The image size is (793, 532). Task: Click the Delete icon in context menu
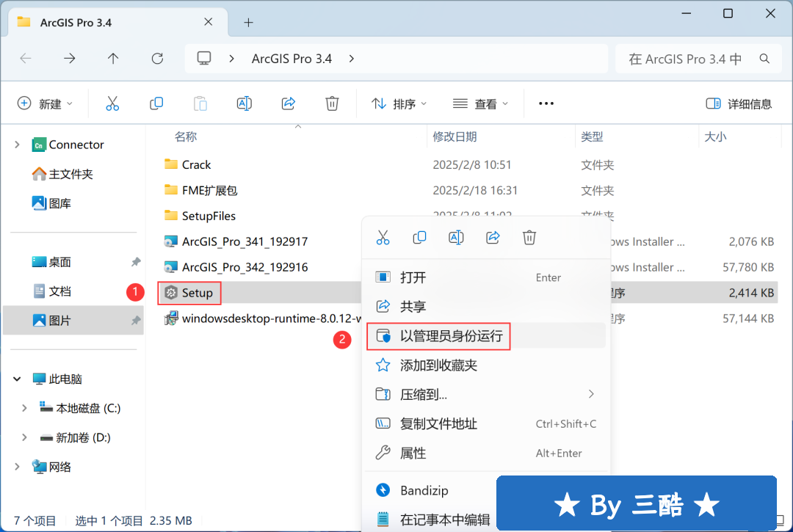click(x=529, y=237)
